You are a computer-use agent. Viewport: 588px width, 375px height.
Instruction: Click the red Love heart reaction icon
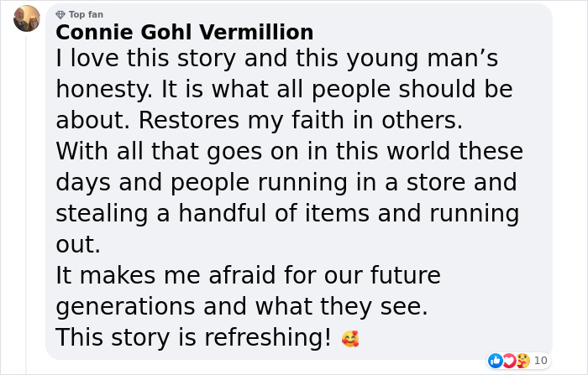(x=509, y=361)
